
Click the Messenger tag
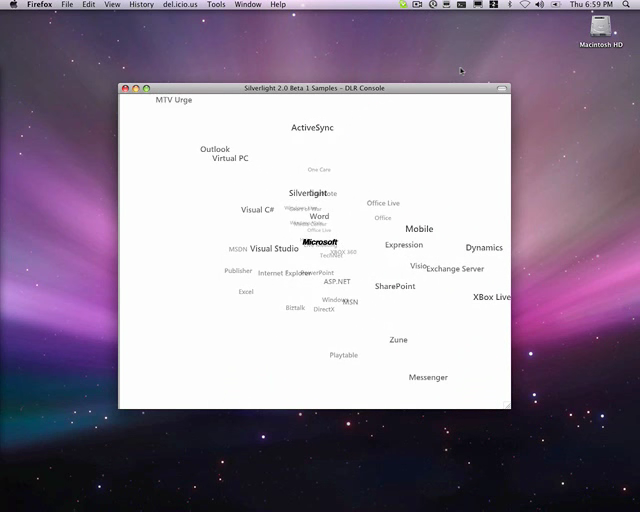[x=428, y=378]
